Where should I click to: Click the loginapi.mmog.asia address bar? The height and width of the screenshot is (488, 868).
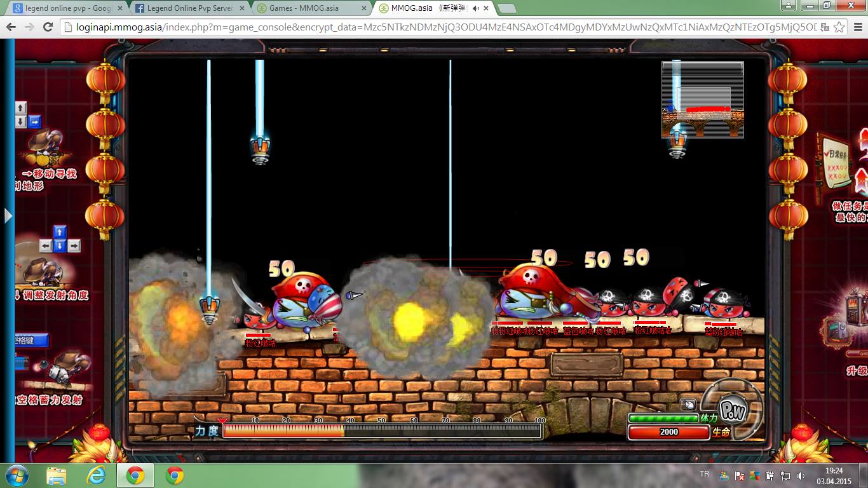click(438, 27)
